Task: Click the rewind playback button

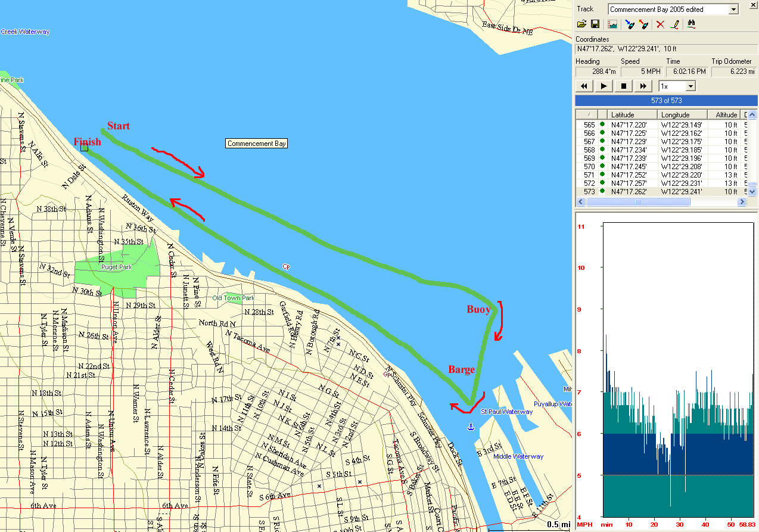Action: [x=584, y=86]
